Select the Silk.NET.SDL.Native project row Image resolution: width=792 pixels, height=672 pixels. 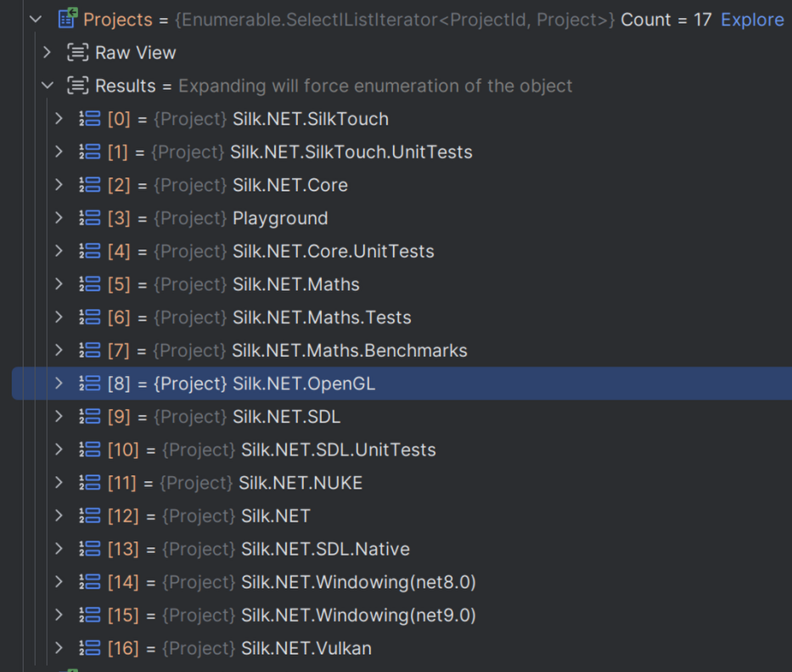click(325, 549)
